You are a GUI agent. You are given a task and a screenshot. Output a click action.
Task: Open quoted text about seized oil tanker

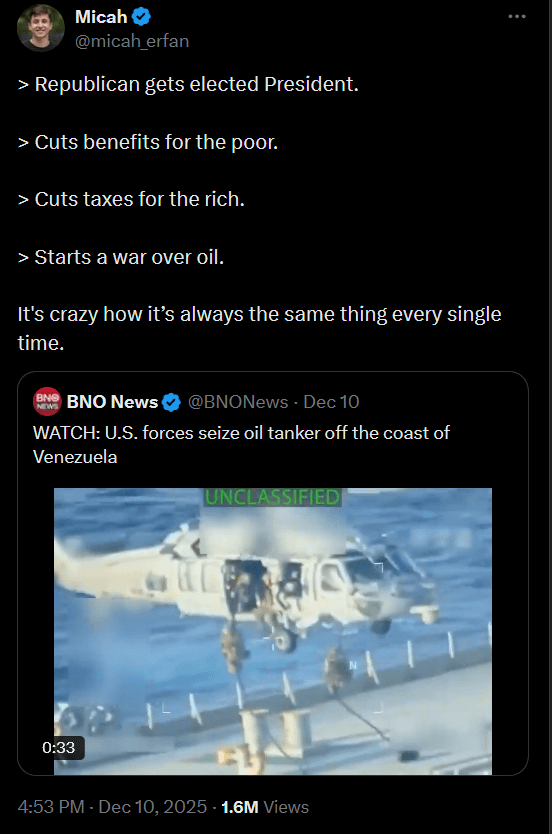(241, 445)
